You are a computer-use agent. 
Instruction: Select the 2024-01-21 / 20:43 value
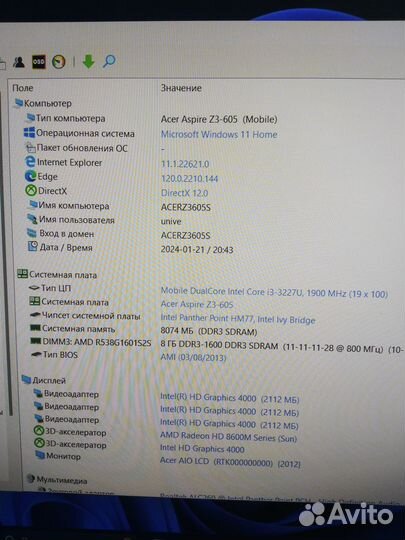197,249
